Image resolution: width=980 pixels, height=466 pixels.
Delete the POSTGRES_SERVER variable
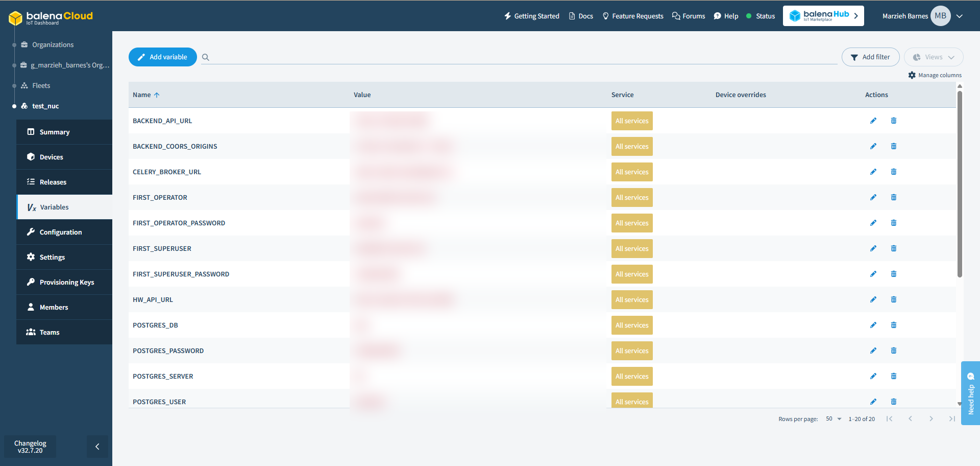click(894, 376)
